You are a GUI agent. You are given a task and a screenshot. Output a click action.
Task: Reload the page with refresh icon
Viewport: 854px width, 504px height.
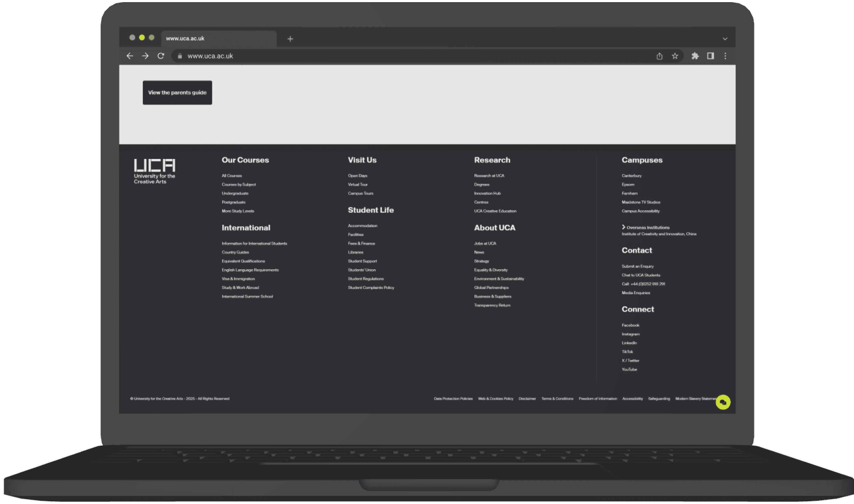161,56
